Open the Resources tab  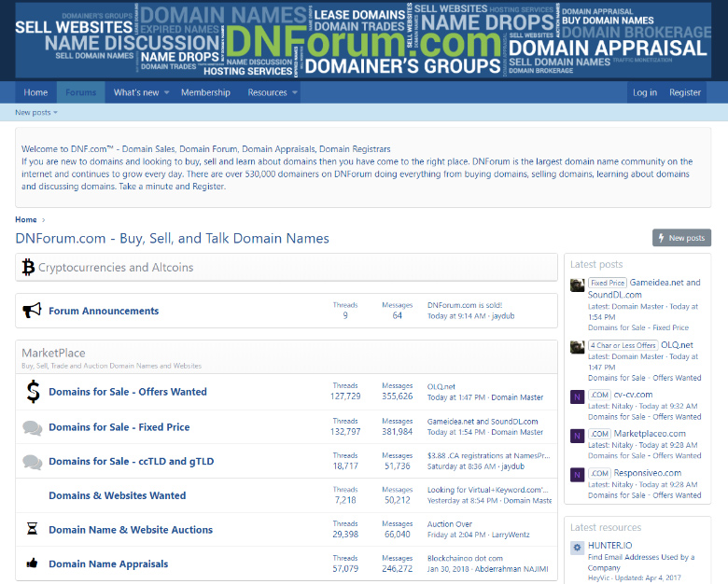click(267, 92)
